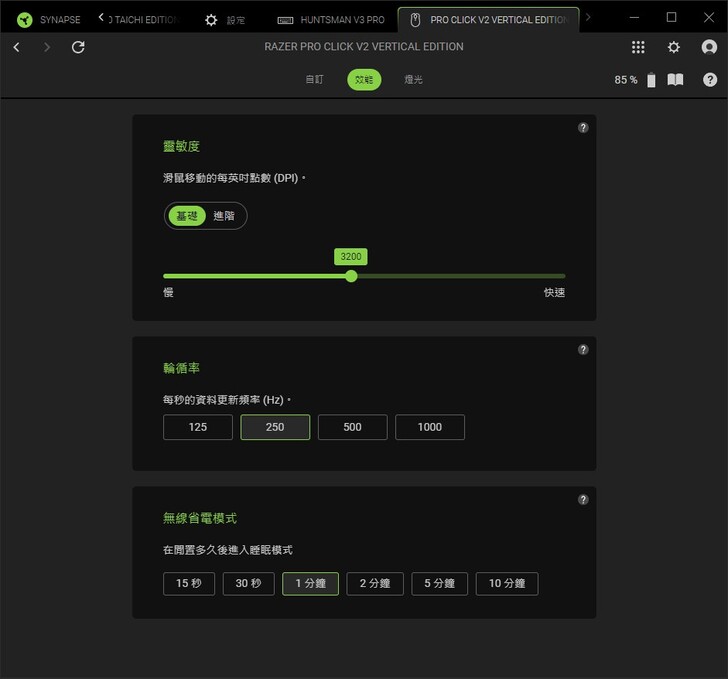Click the user account profile icon

click(709, 47)
